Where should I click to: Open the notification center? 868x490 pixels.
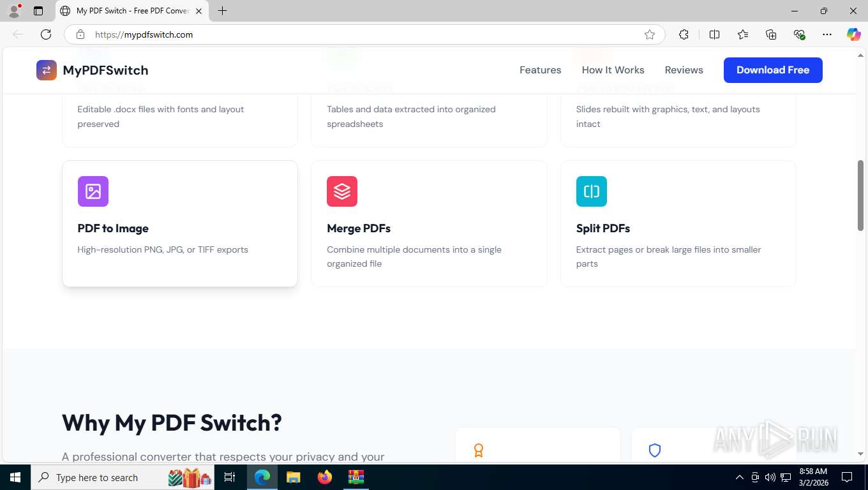click(847, 477)
